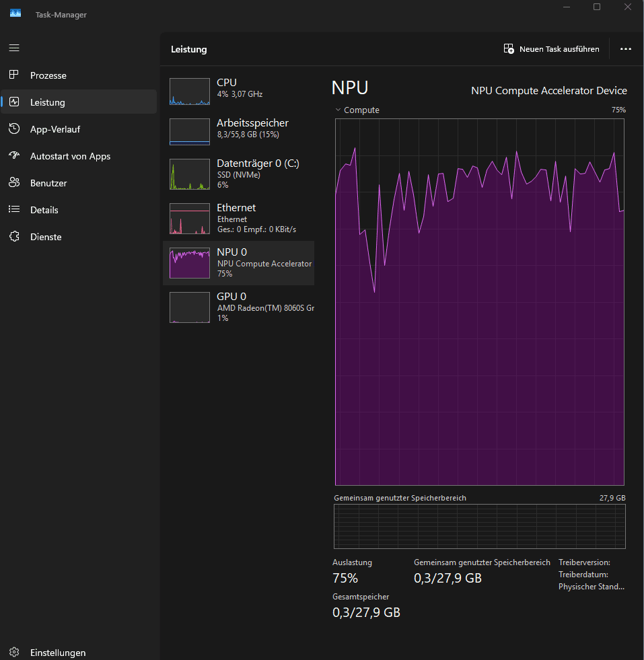Select the GPU 0 mini graph thumbnail
The height and width of the screenshot is (660, 644).
[x=189, y=307]
